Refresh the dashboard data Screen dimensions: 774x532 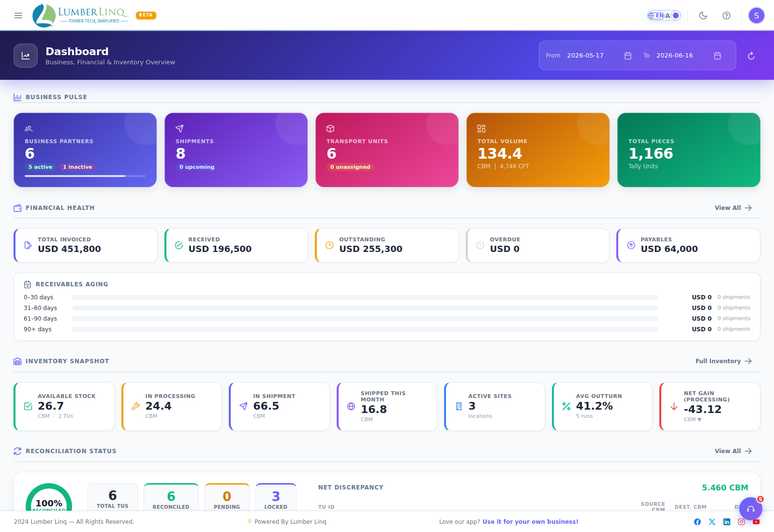click(x=751, y=56)
